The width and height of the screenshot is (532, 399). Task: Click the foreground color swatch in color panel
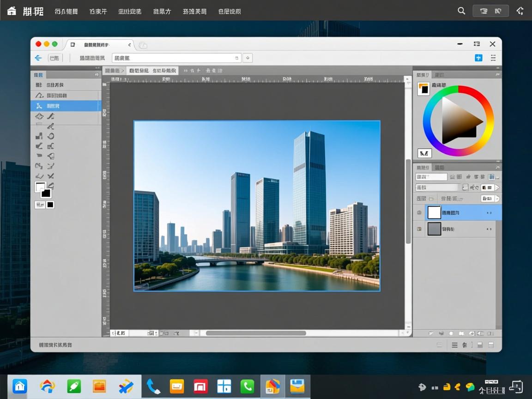pyautogui.click(x=423, y=88)
